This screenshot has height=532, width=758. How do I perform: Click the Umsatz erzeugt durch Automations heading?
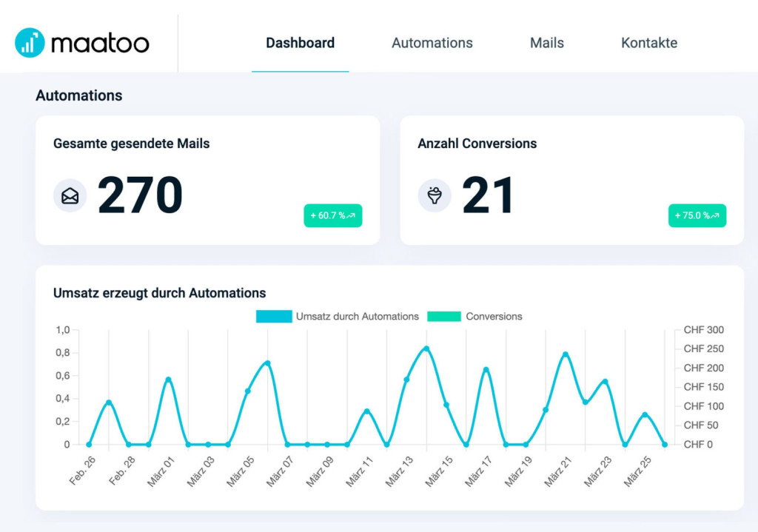[160, 293]
